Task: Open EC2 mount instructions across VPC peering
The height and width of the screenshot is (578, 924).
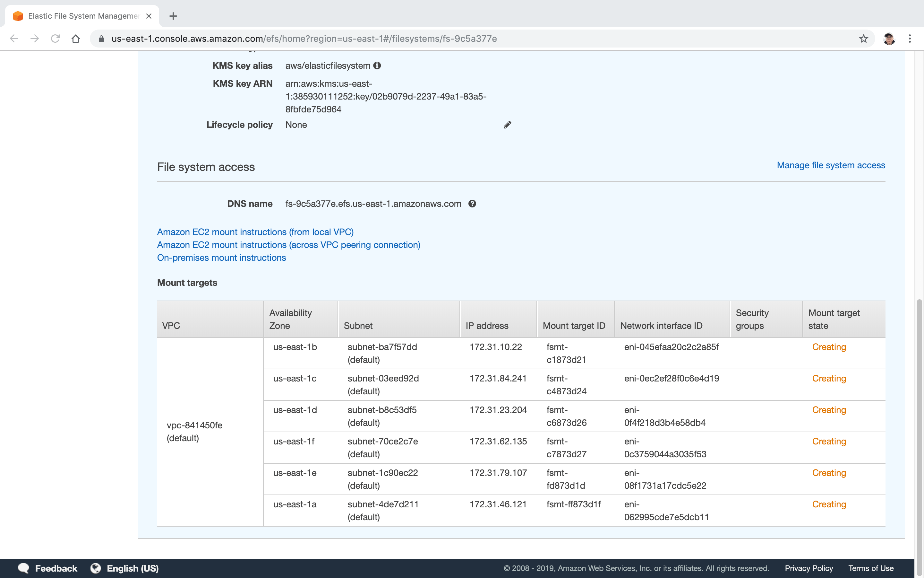Action: [289, 245]
